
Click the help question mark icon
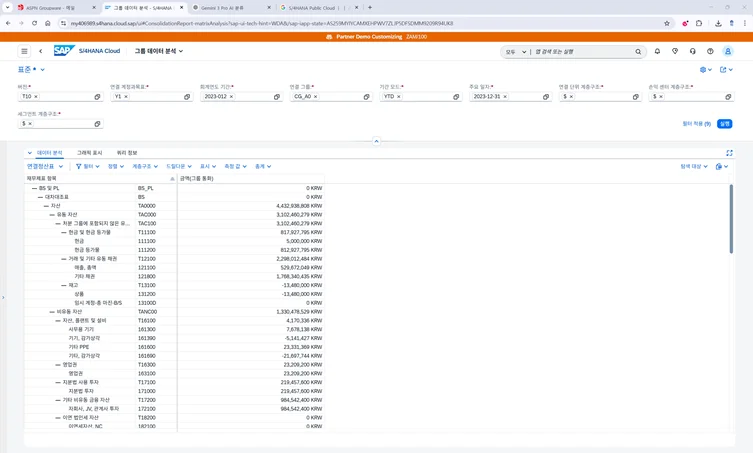click(x=710, y=51)
